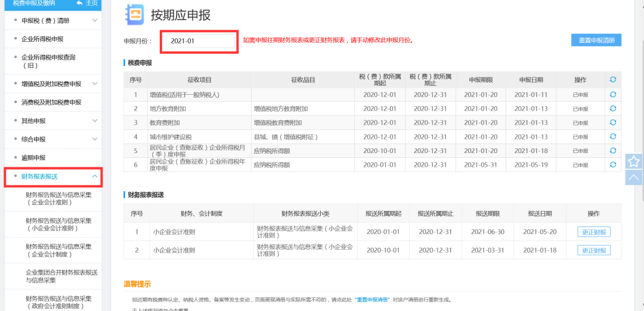Viewport: 644px width, 311px height.
Task: Click the star favorite icon on right edge
Action: (x=634, y=161)
